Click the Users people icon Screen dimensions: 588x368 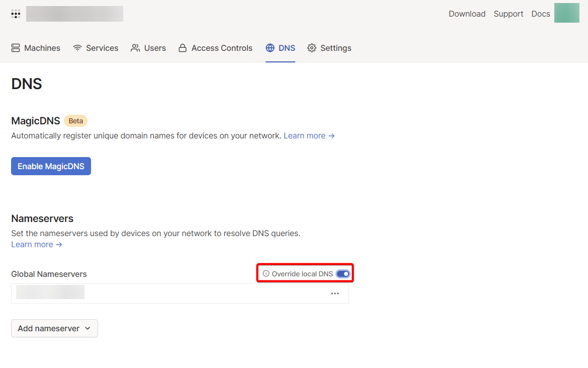point(135,48)
